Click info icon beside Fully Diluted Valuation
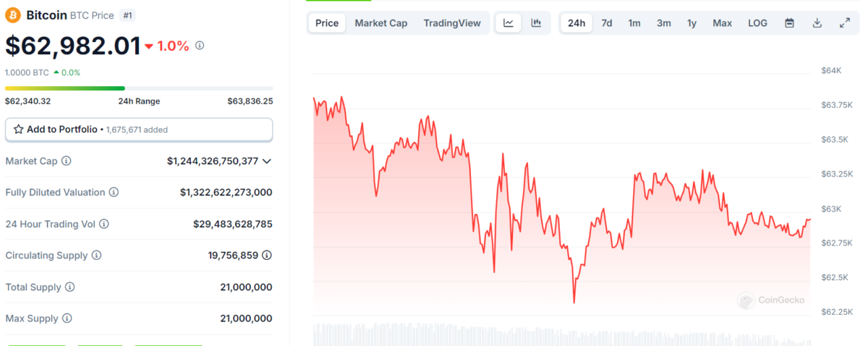 coord(114,193)
